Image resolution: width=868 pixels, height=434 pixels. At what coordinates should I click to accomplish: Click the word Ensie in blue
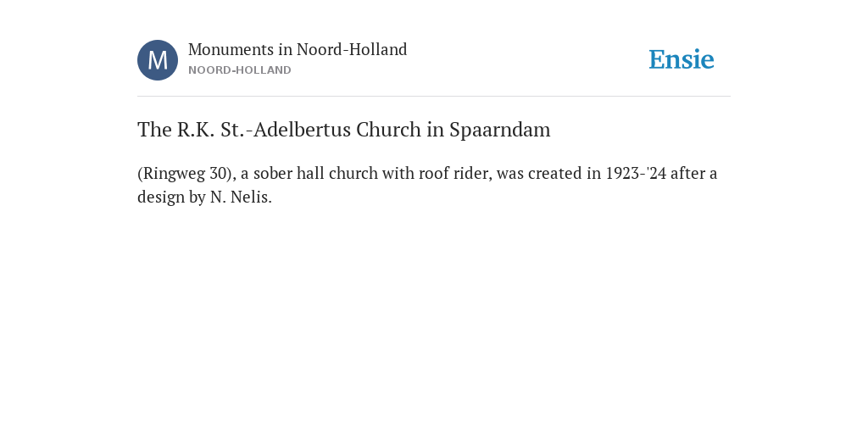(x=682, y=59)
